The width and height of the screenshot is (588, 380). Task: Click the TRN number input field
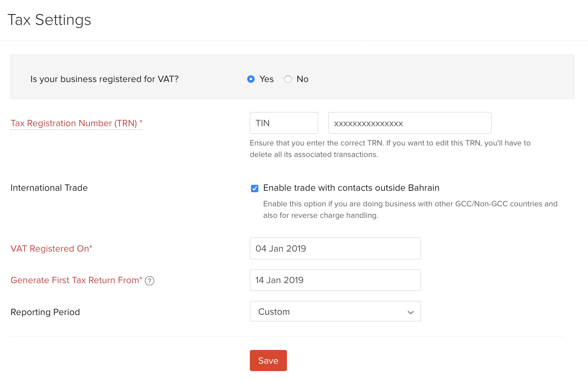(409, 123)
